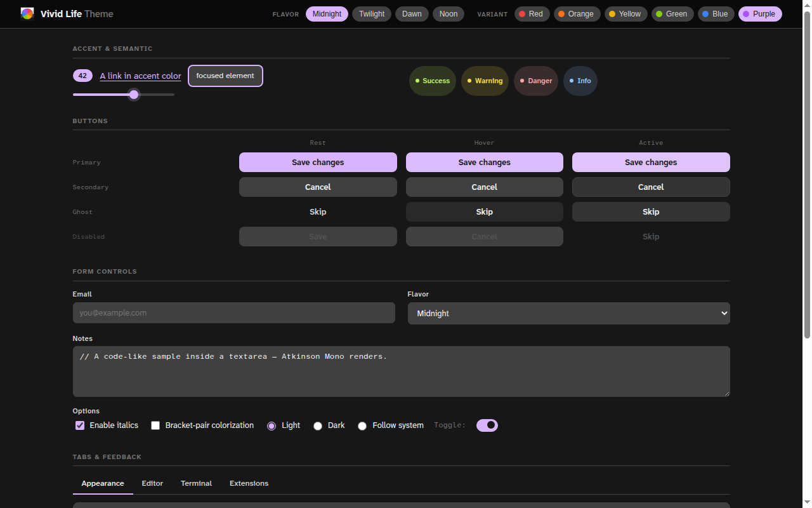Click the Danger status badge
Screen dimensions: 812x508
click(x=536, y=81)
